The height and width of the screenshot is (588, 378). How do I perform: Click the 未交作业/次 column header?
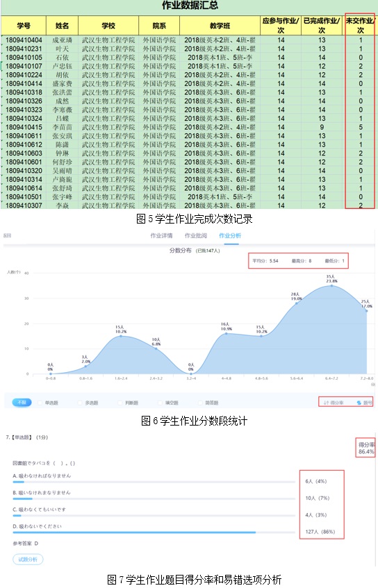360,25
